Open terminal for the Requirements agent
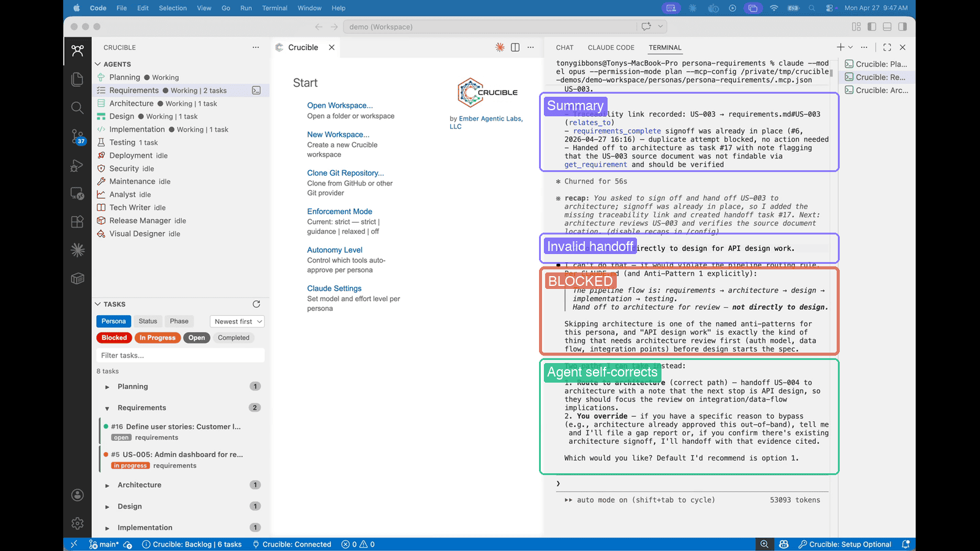Viewport: 980px width, 551px height. tap(256, 91)
